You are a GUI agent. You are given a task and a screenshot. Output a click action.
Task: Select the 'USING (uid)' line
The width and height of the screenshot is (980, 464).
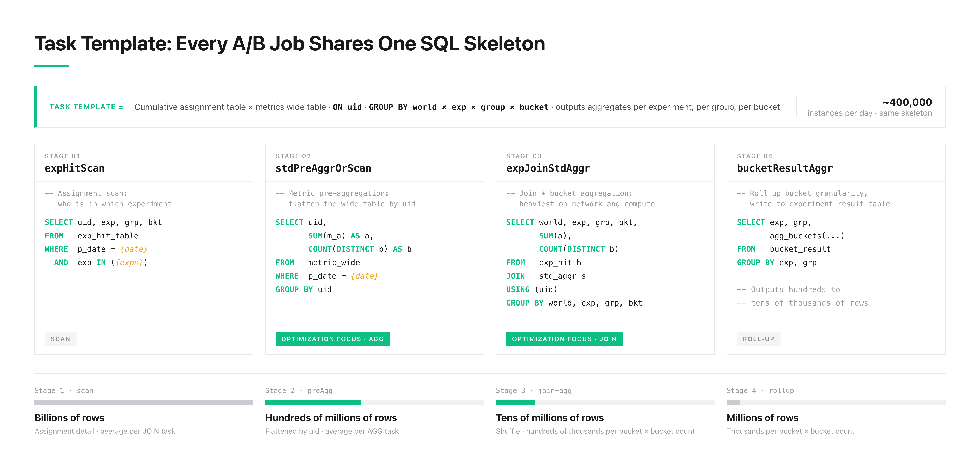(532, 289)
